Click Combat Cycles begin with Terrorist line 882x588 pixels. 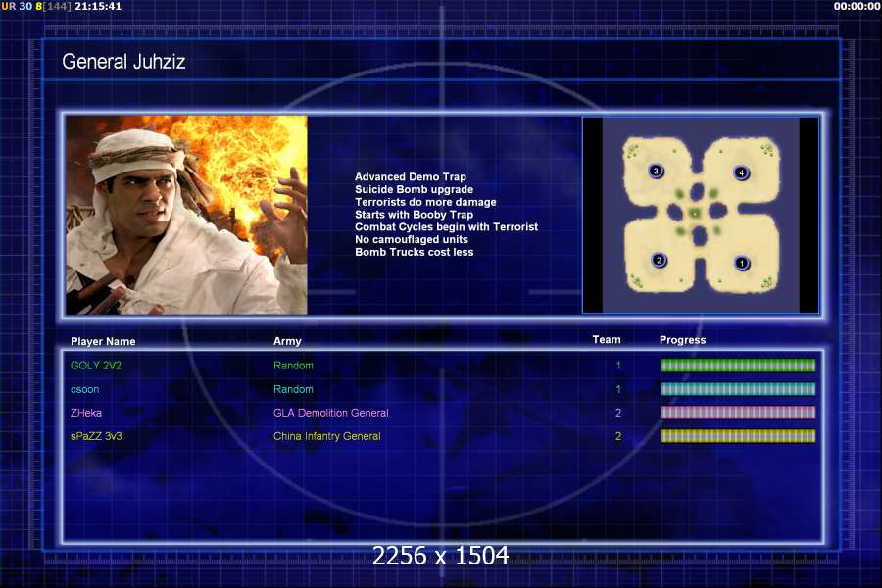[x=447, y=226]
